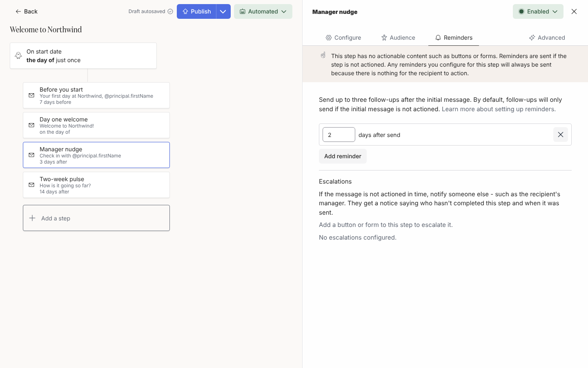Click the days after send input field
The image size is (588, 368).
click(x=339, y=135)
